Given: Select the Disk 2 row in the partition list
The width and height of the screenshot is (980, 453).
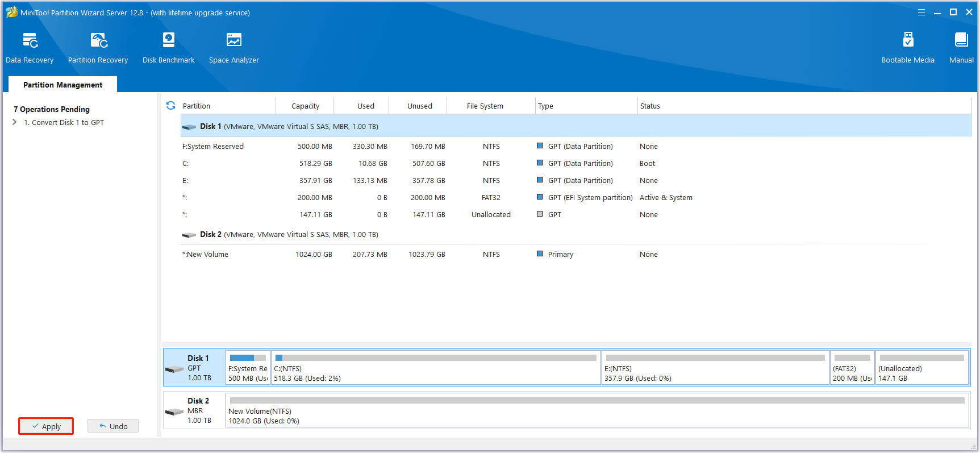Looking at the screenshot, I should click(576, 234).
